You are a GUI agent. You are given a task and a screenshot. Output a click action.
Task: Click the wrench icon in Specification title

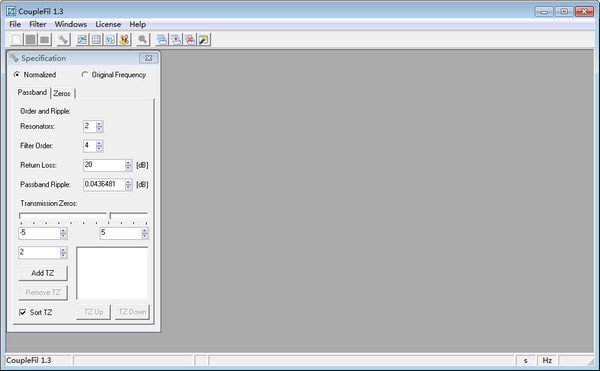pos(14,58)
